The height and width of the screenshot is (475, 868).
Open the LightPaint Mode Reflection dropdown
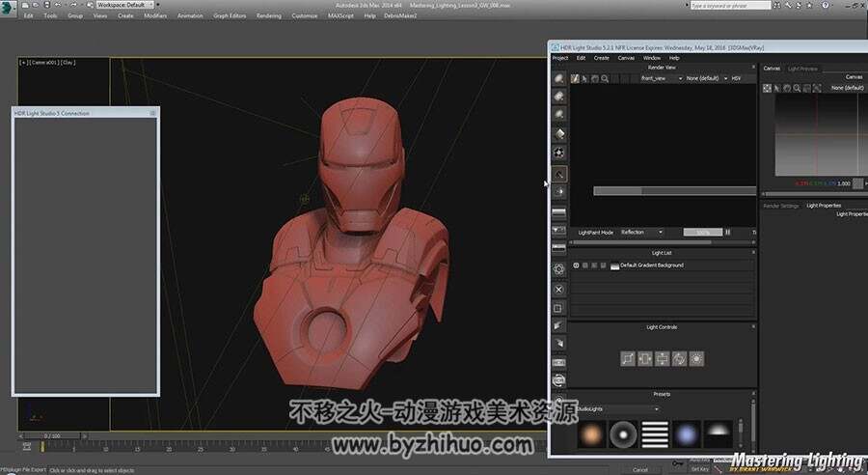(641, 233)
